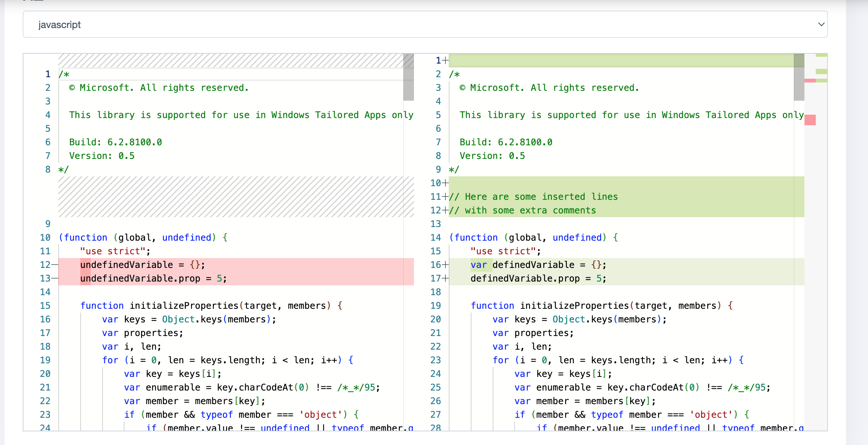Viewport: 868px width, 445px height.
Task: Click plus marker beside inserted line 11
Action: (x=445, y=197)
